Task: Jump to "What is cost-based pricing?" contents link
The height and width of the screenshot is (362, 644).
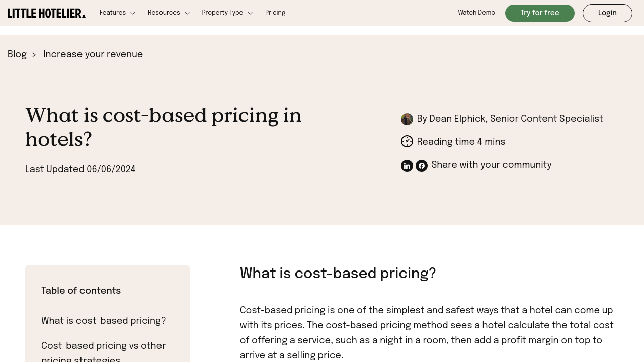Action: [103, 321]
